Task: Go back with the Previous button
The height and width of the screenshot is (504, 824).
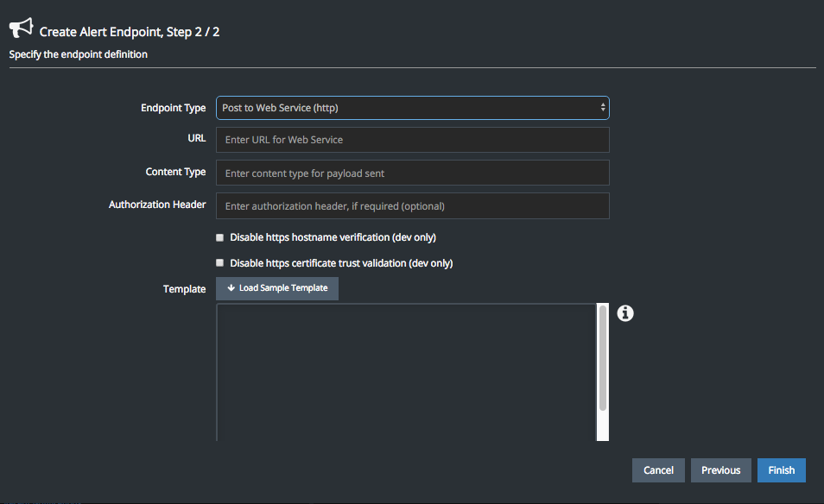Action: point(720,470)
